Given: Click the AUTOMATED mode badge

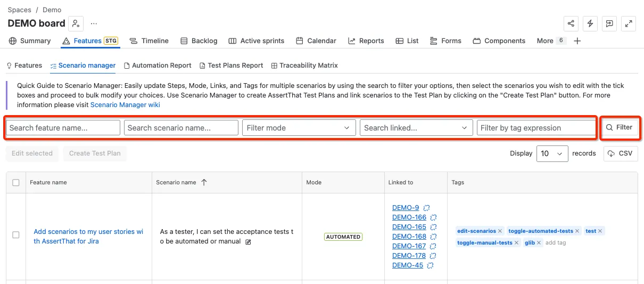Looking at the screenshot, I should click(x=343, y=237).
